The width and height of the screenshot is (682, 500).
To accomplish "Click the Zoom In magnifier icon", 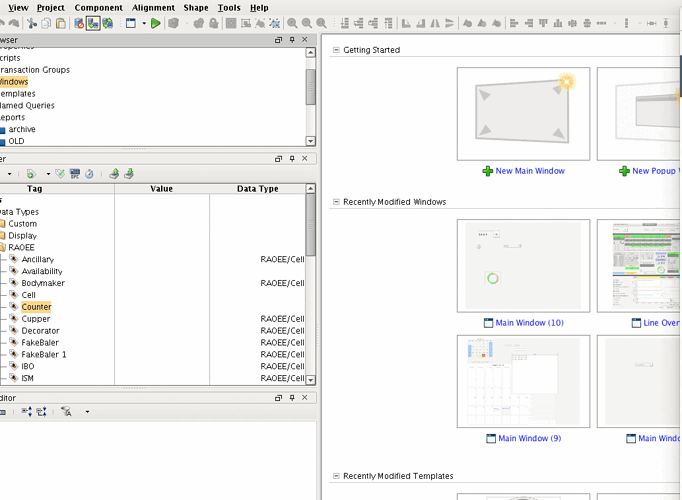I will [x=292, y=23].
